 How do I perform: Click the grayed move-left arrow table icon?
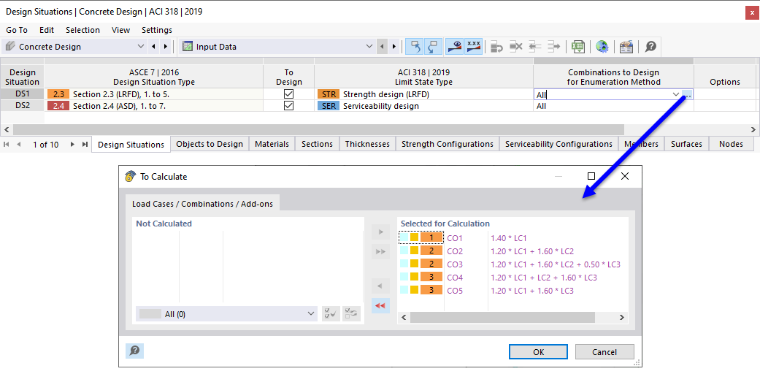(535, 47)
